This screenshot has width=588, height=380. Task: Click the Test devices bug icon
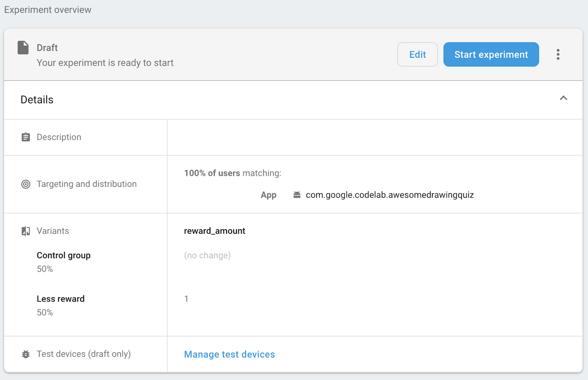pyautogui.click(x=26, y=354)
